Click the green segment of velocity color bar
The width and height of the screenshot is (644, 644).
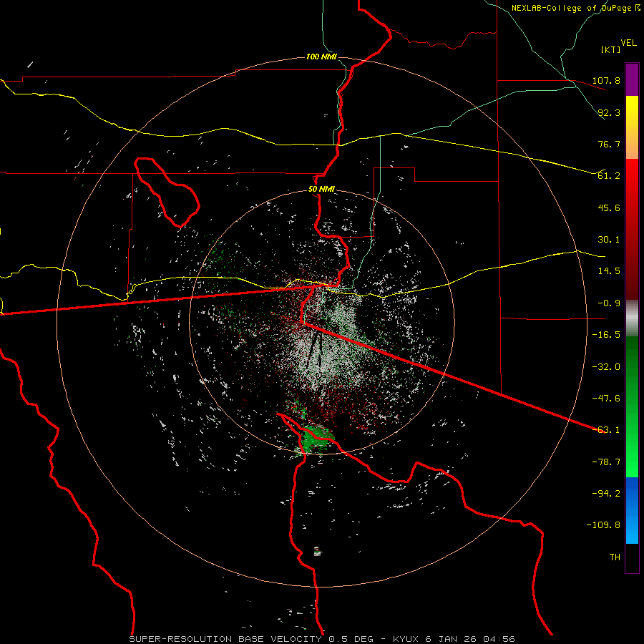pos(632,406)
